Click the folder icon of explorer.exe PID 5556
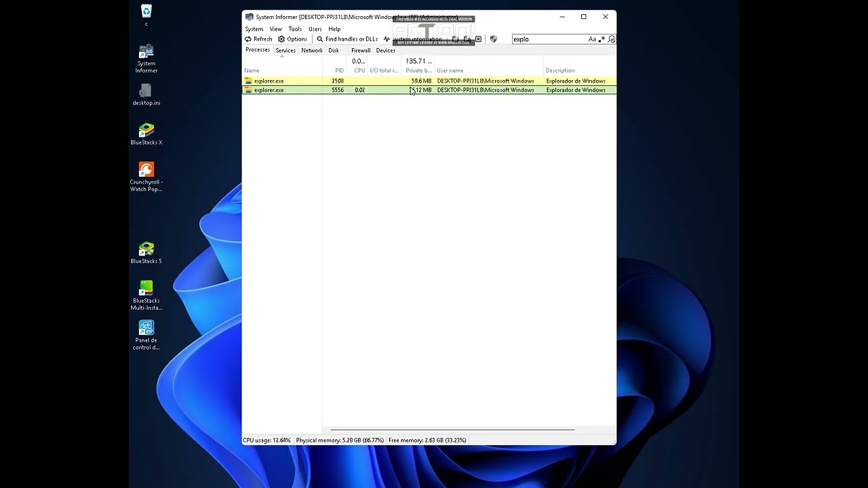868x488 pixels. 248,90
